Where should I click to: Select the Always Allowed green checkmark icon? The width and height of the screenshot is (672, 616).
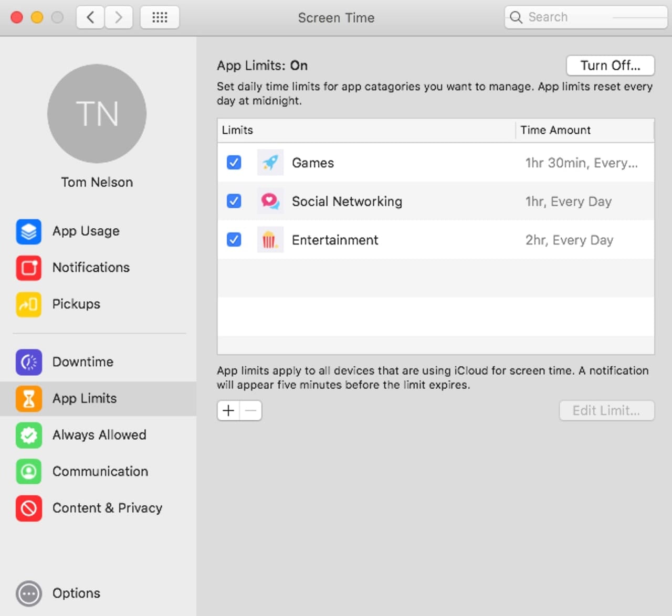[28, 435]
